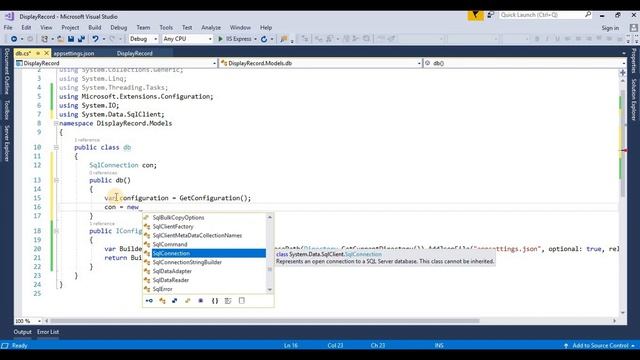Click the editor horizontal scrollbar thumb
The height and width of the screenshot is (360, 640).
pos(265,321)
